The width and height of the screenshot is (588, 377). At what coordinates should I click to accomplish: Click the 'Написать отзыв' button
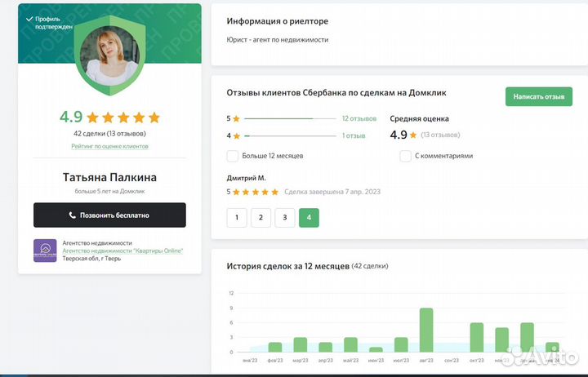coord(539,96)
